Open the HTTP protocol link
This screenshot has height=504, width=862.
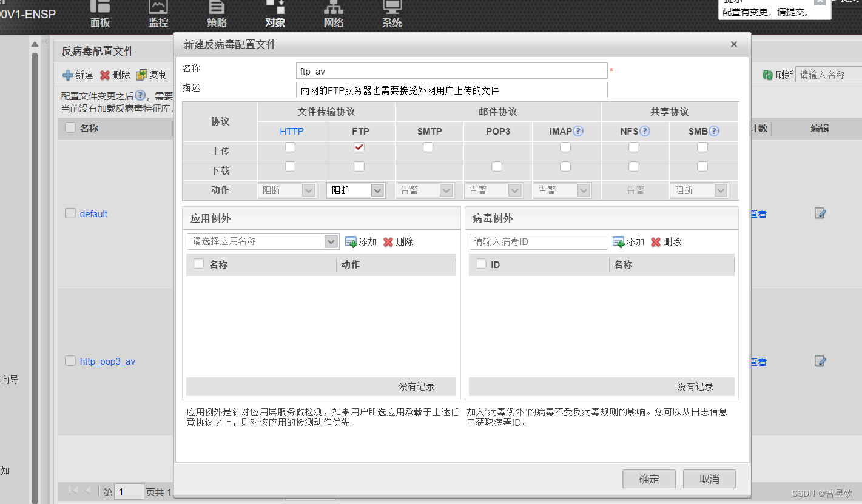(292, 131)
